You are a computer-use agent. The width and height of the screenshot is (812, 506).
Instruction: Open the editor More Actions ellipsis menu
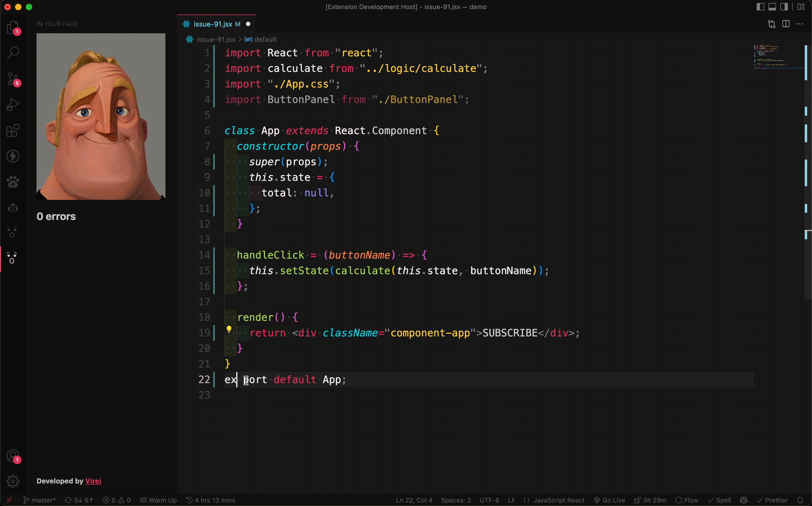800,24
